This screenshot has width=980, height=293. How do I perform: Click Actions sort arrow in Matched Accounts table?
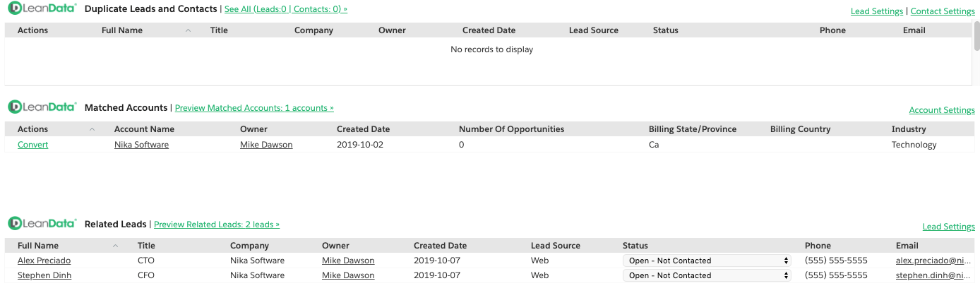pyautogui.click(x=92, y=129)
